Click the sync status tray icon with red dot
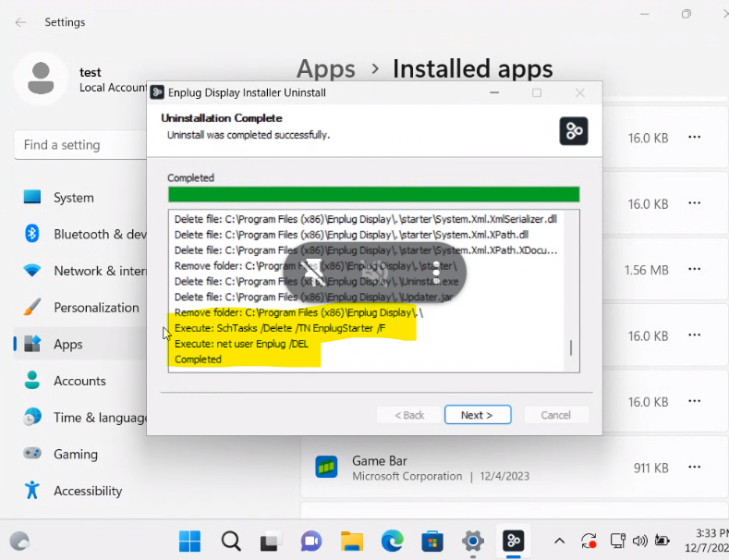Screen dimensions: 729x560 [x=589, y=541]
